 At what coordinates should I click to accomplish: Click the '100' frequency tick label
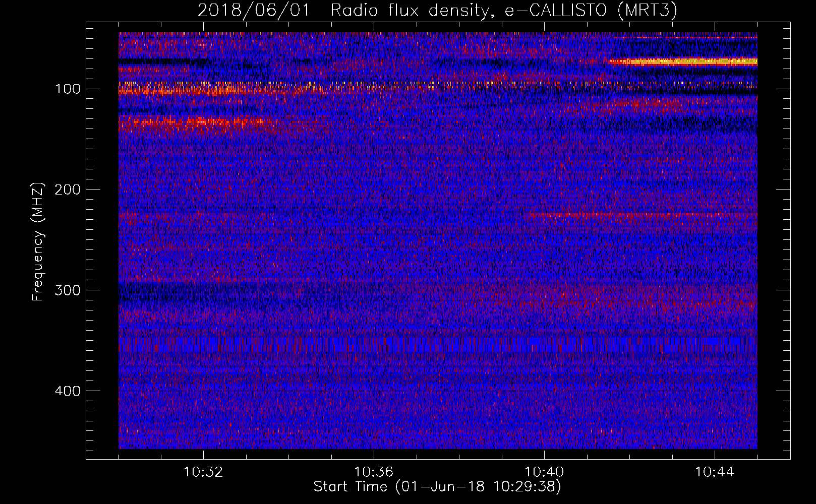68,89
